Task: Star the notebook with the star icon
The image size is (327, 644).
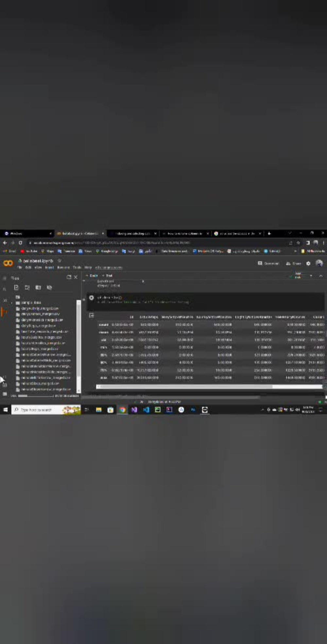Action: (60, 261)
